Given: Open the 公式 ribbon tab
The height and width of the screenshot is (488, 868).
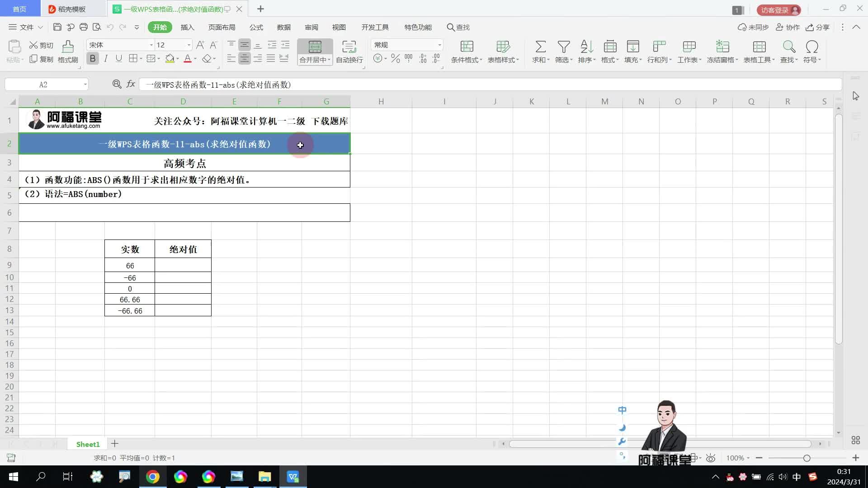Looking at the screenshot, I should coord(256,27).
